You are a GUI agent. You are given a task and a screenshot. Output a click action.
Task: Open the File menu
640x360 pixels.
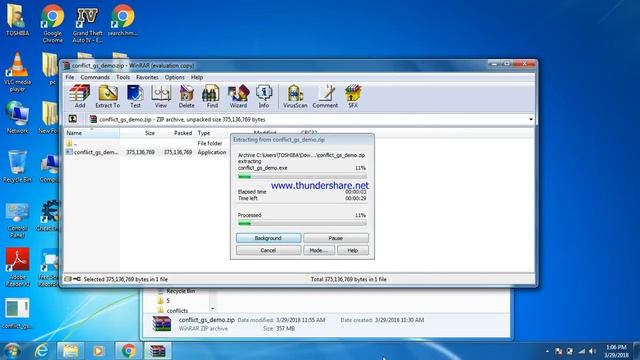[70, 77]
